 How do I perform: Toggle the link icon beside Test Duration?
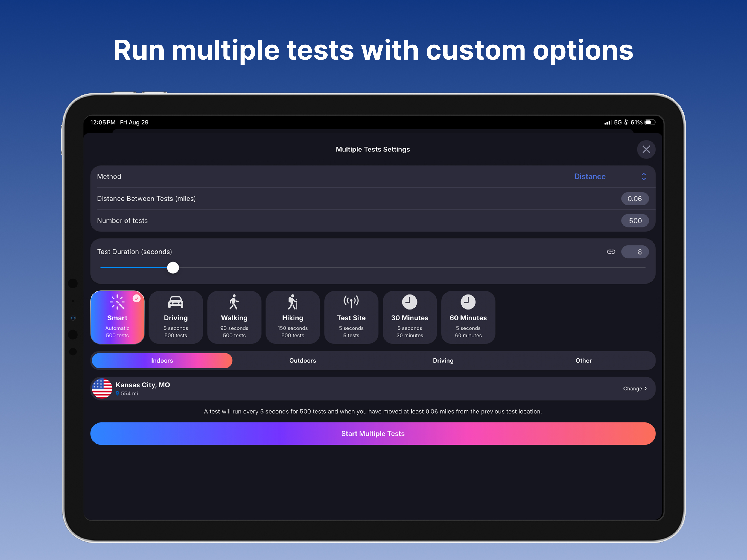[x=611, y=252]
